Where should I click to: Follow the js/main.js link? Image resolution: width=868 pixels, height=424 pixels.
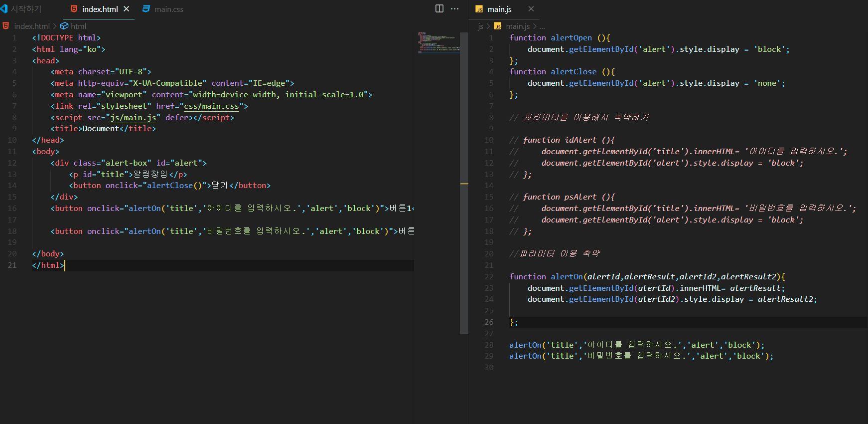[x=134, y=117]
